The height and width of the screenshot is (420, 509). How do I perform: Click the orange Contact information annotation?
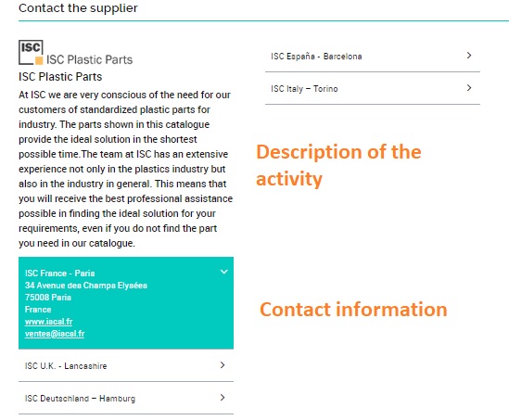353,310
